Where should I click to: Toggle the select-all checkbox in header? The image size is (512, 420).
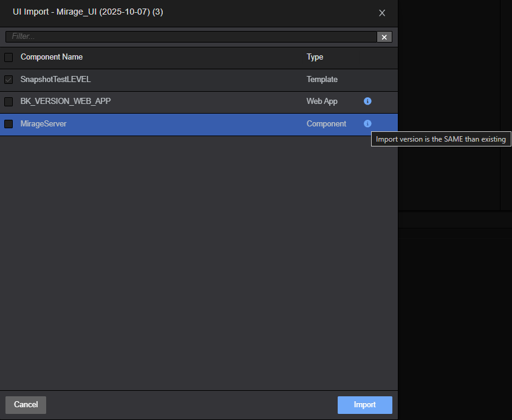9,57
